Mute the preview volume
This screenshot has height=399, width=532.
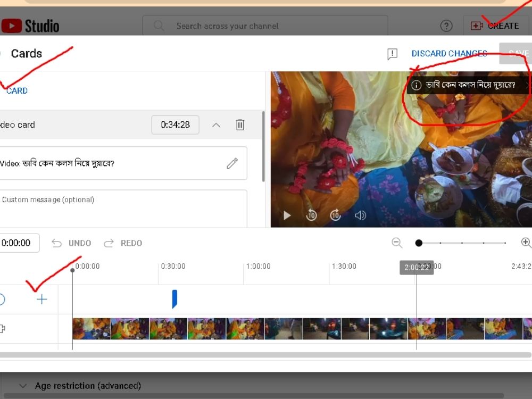(x=360, y=215)
